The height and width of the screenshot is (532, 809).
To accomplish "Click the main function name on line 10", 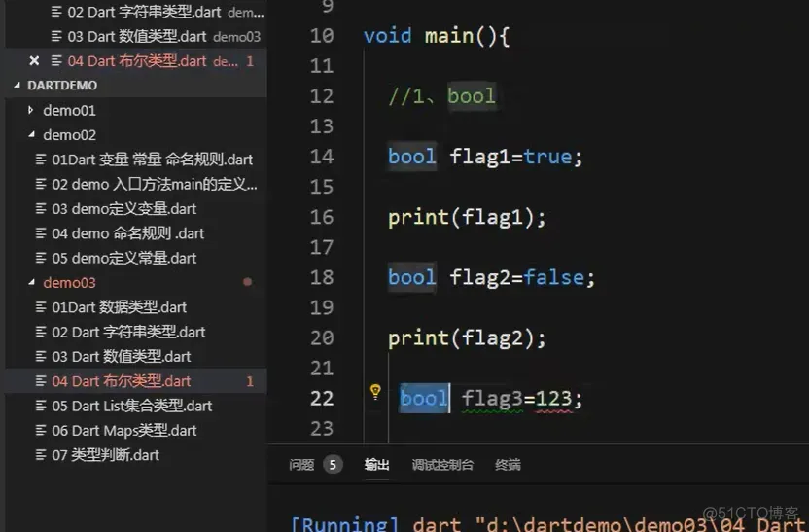I will (449, 36).
